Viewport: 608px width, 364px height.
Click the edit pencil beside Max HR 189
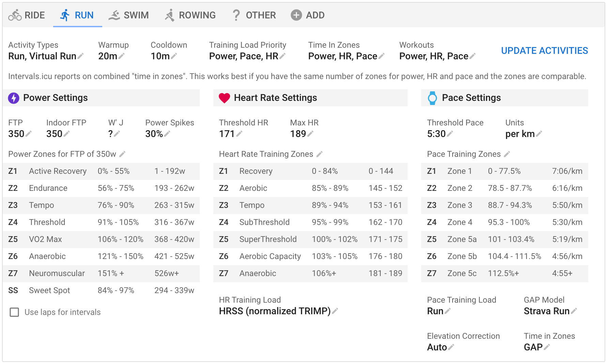click(310, 134)
